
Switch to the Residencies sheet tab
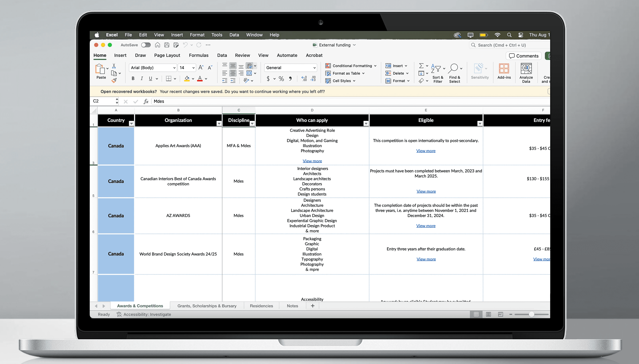[261, 306]
